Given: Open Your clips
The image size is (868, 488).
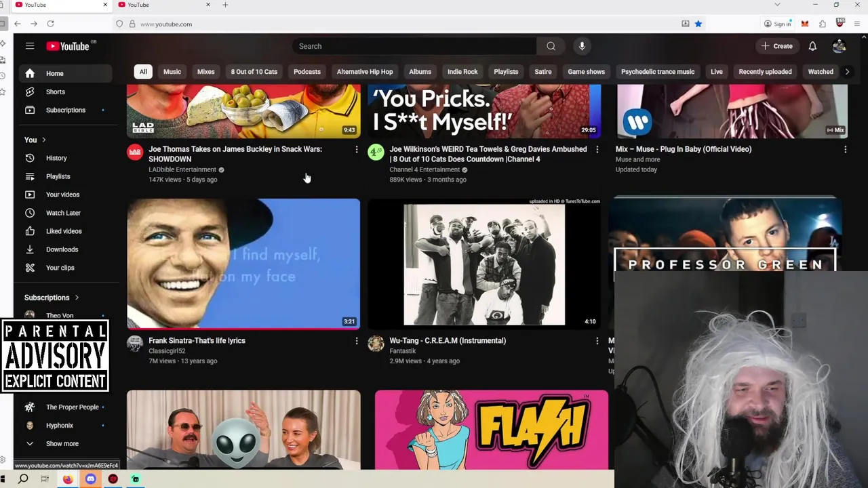Looking at the screenshot, I should pos(60,268).
